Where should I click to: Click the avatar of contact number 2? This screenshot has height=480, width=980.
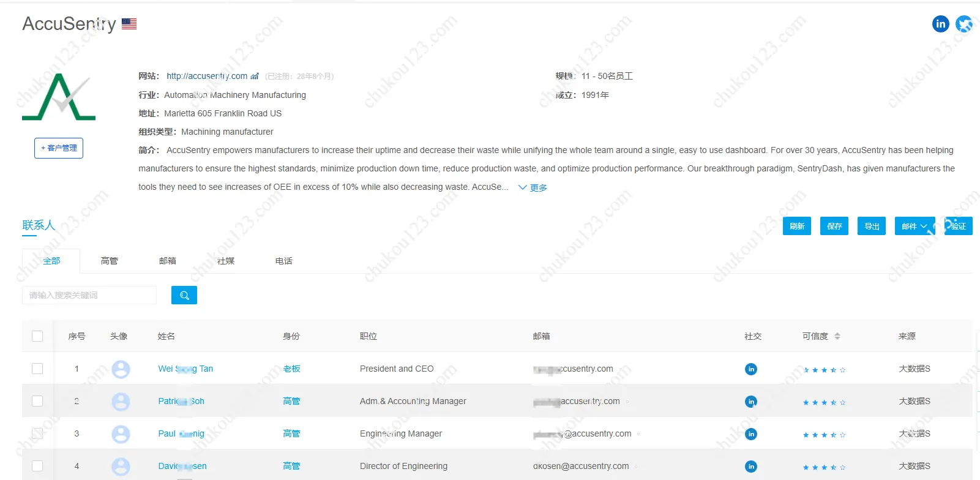(x=121, y=402)
